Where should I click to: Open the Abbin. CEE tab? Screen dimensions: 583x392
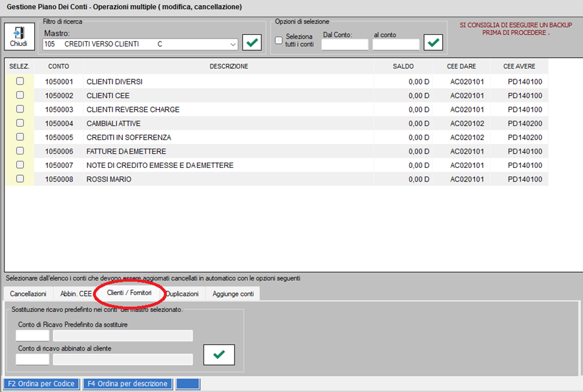76,294
